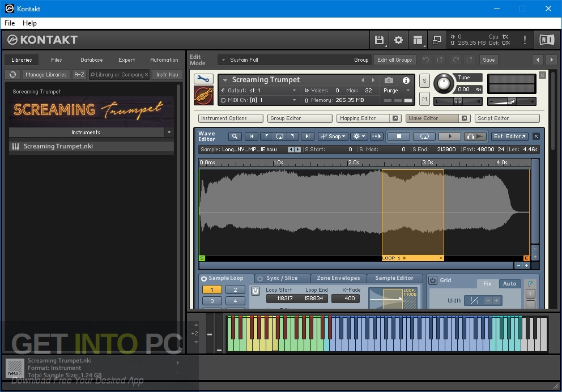Image resolution: width=562 pixels, height=392 pixels.
Task: Click the Tune knob
Action: click(x=444, y=83)
